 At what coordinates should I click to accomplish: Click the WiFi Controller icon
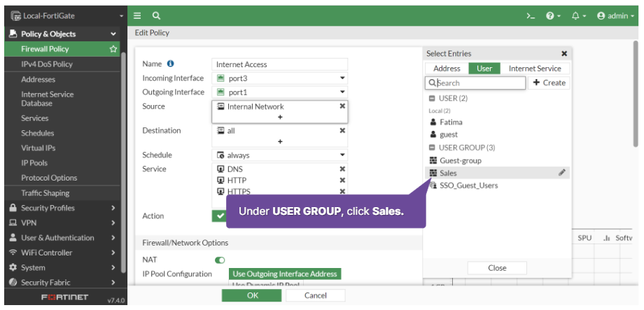13,253
